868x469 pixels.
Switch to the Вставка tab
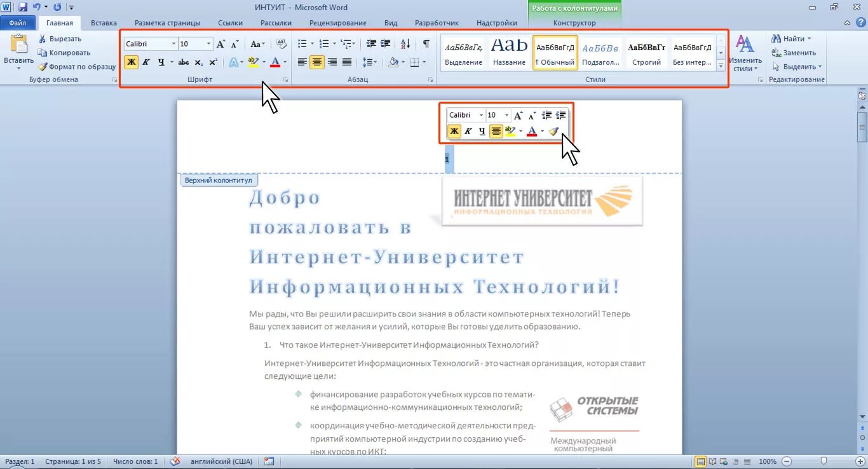pos(104,23)
